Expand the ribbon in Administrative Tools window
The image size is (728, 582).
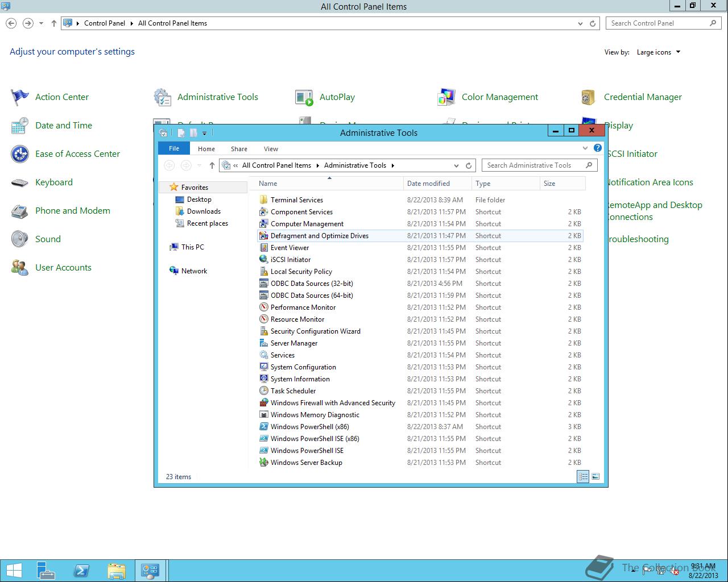click(x=585, y=148)
